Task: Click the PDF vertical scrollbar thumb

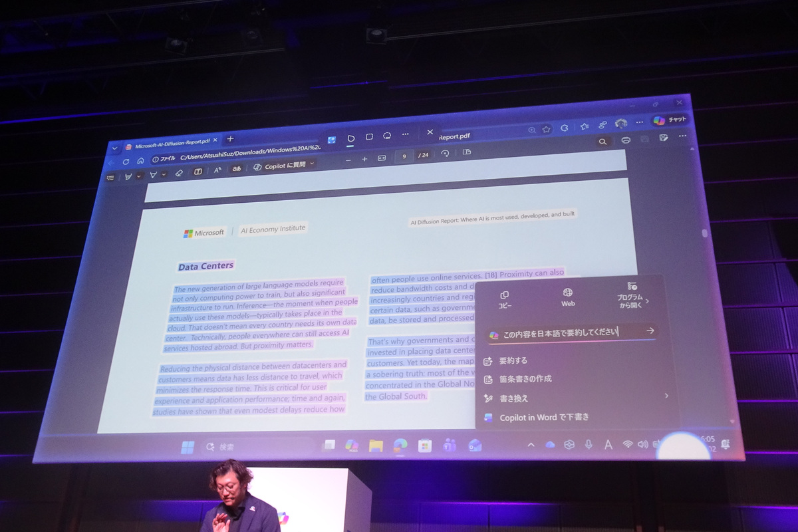Action: pyautogui.click(x=705, y=233)
